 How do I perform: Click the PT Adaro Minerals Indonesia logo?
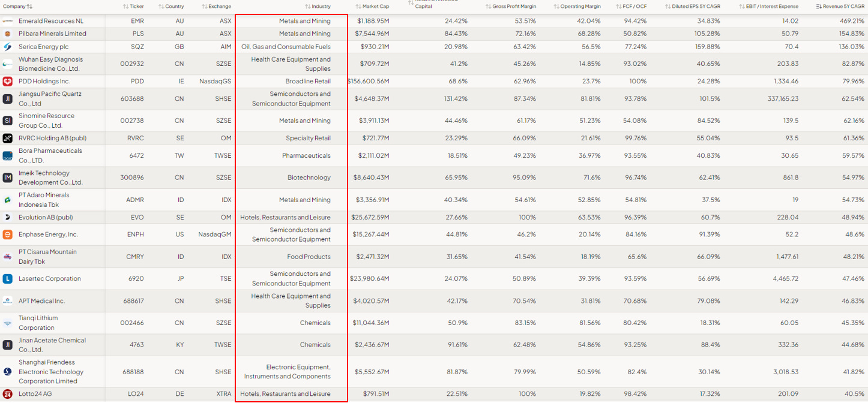8,200
